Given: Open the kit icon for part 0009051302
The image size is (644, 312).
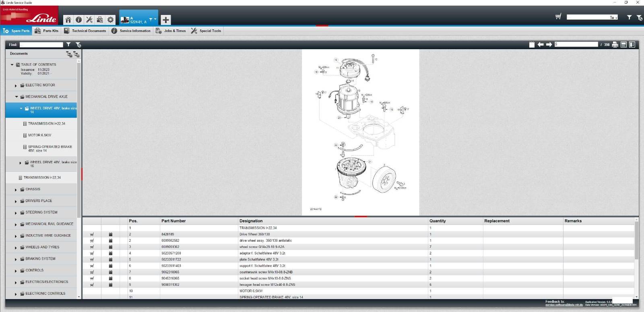Looking at the screenshot, I should pos(111,247).
